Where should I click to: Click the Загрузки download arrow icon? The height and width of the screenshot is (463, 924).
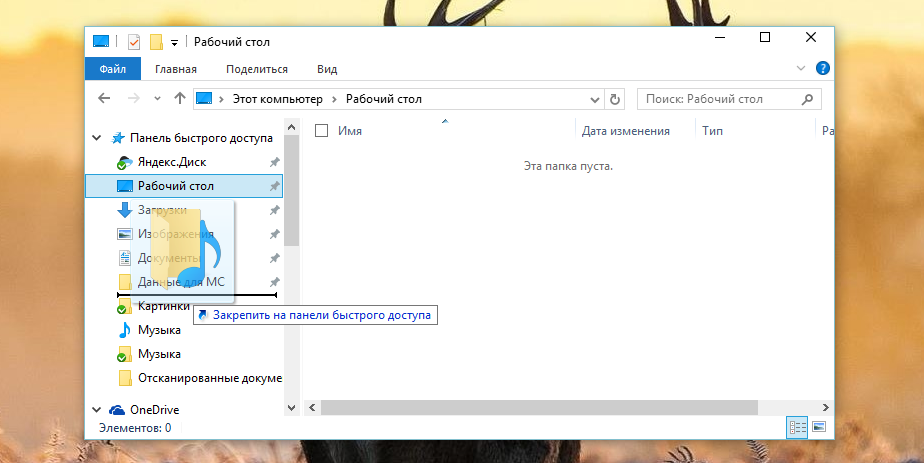(x=124, y=210)
